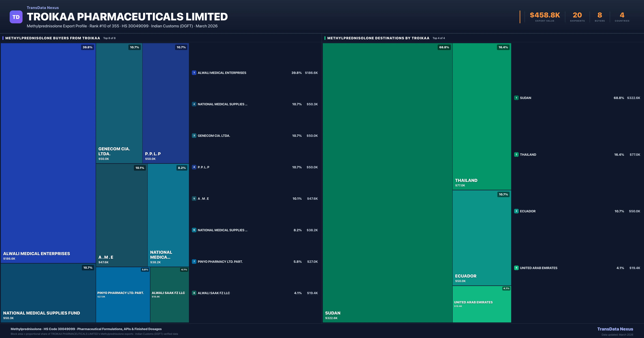Click rank badge 8 beside Alwali Saak FZ LLC
This screenshot has height=338, width=644.
tap(194, 293)
